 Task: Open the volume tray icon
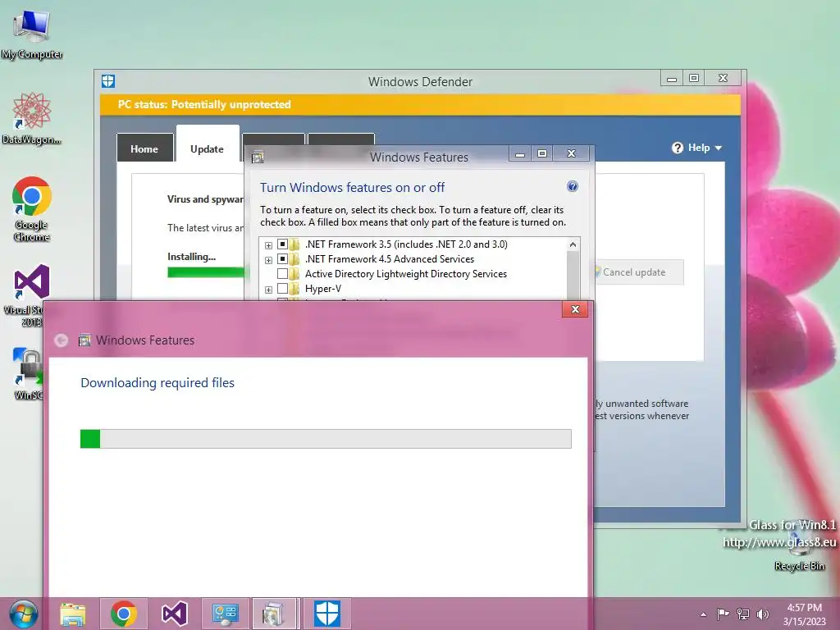point(762,614)
